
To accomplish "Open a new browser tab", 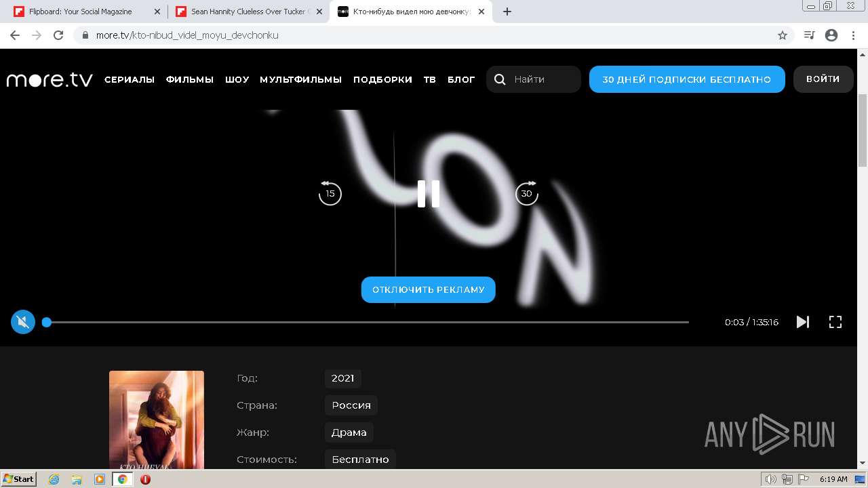I will pos(507,12).
